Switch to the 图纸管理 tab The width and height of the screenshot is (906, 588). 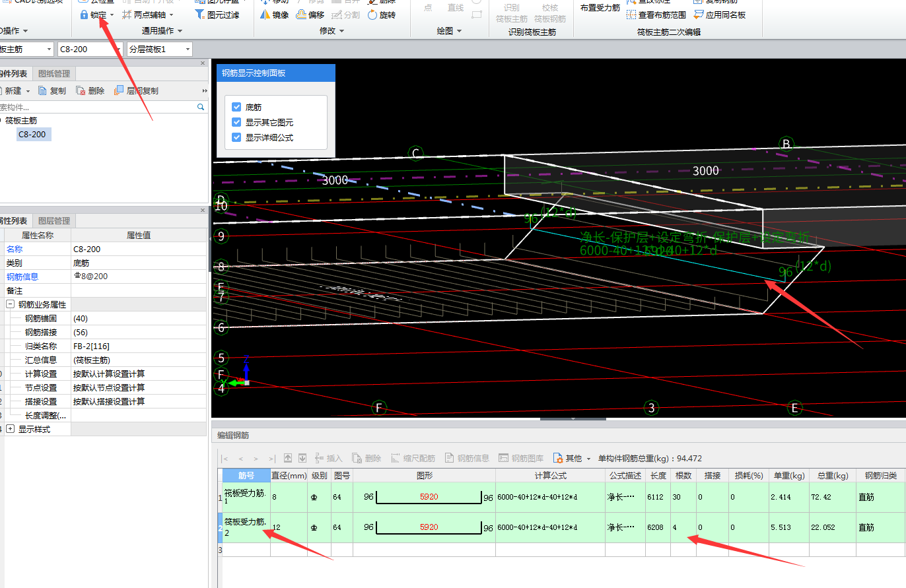[54, 74]
